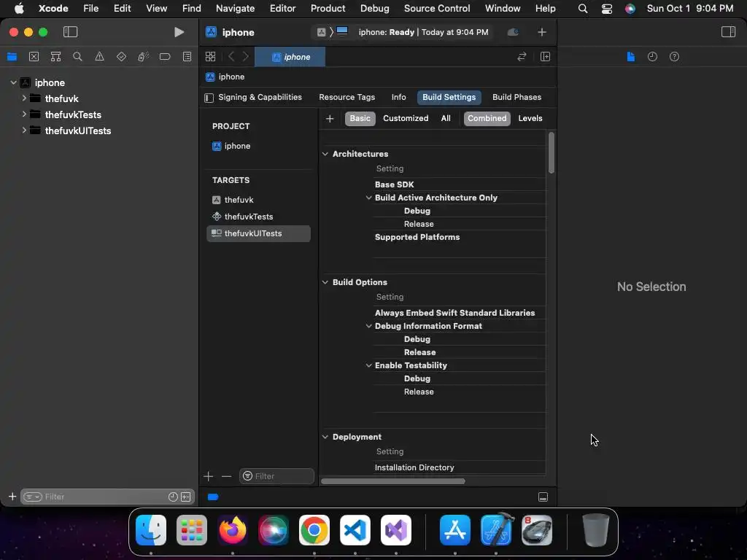Go forward in editor history
Viewport: 747px width, 560px height.
[x=246, y=57]
